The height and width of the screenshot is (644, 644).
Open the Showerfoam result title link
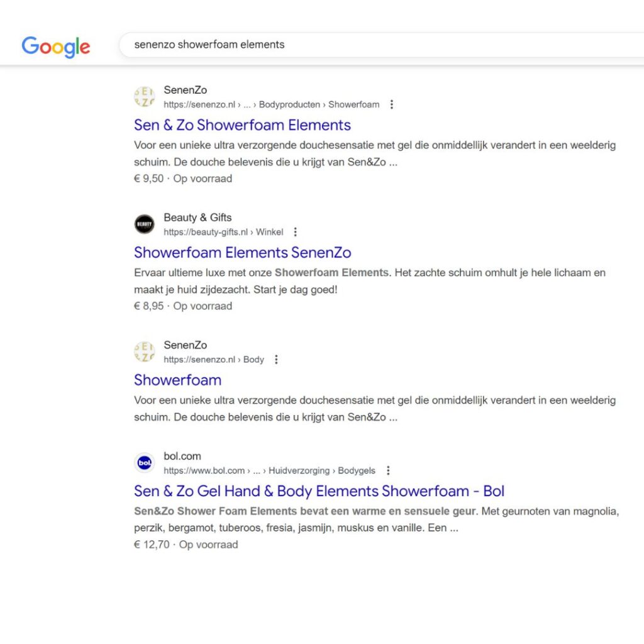point(177,380)
